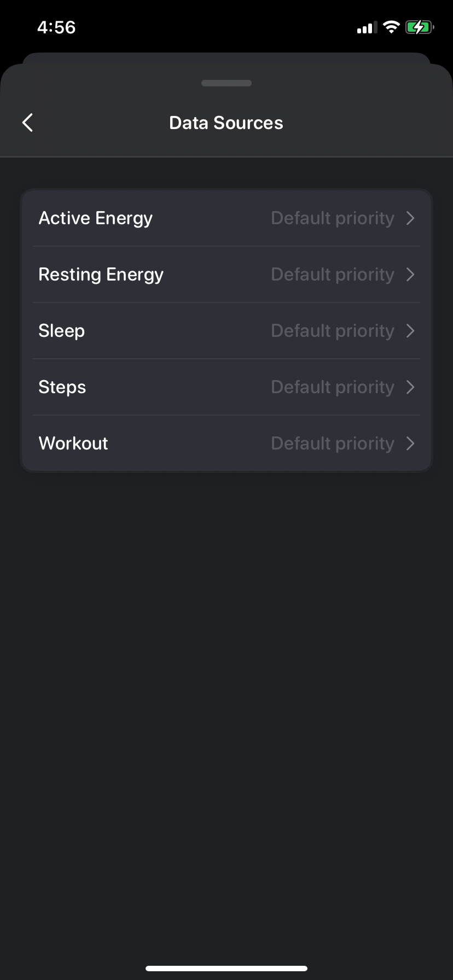Expand Sleep via its right chevron
This screenshot has width=453, height=980.
[x=411, y=331]
